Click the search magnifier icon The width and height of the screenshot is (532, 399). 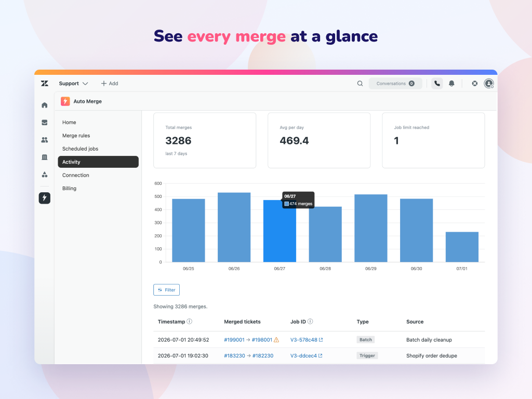360,84
